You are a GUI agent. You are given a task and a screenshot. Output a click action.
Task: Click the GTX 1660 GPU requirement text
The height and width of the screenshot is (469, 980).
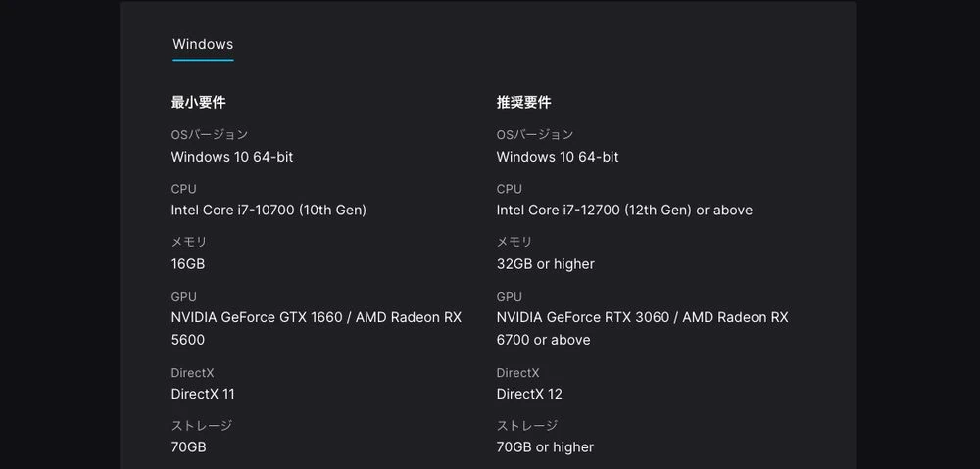(x=317, y=328)
